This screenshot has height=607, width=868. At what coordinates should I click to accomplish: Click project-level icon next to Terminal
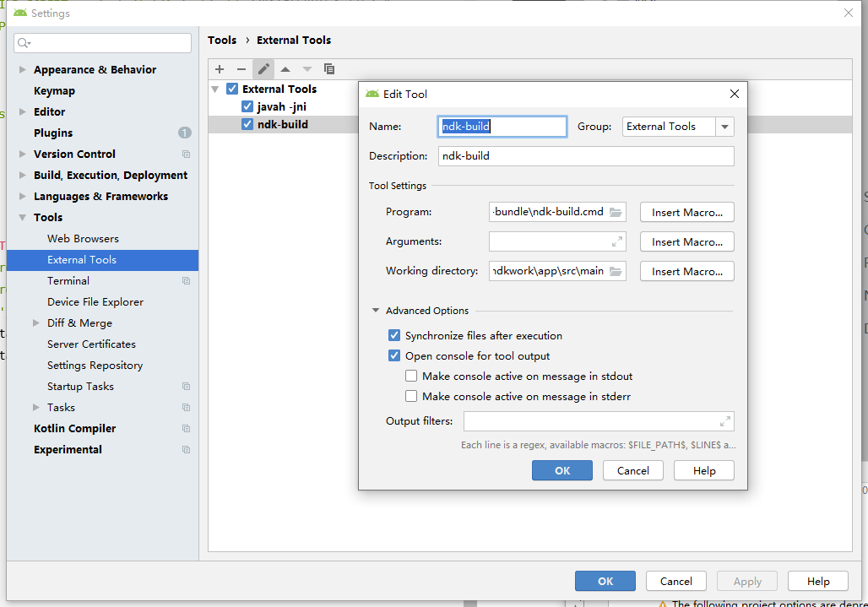tap(187, 281)
